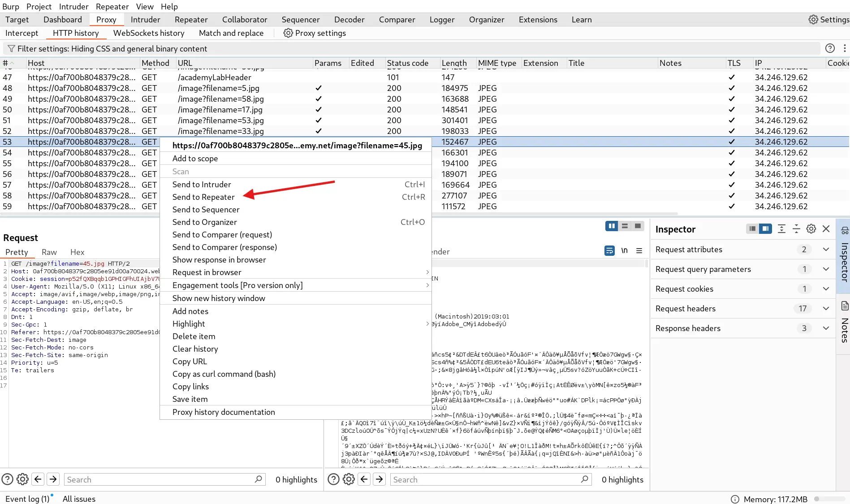This screenshot has width=850, height=504.
Task: Open response pane search settings gear
Action: coord(349,479)
